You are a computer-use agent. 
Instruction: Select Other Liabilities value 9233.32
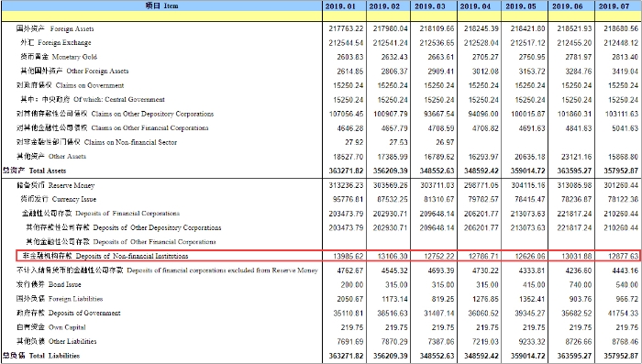532,341
